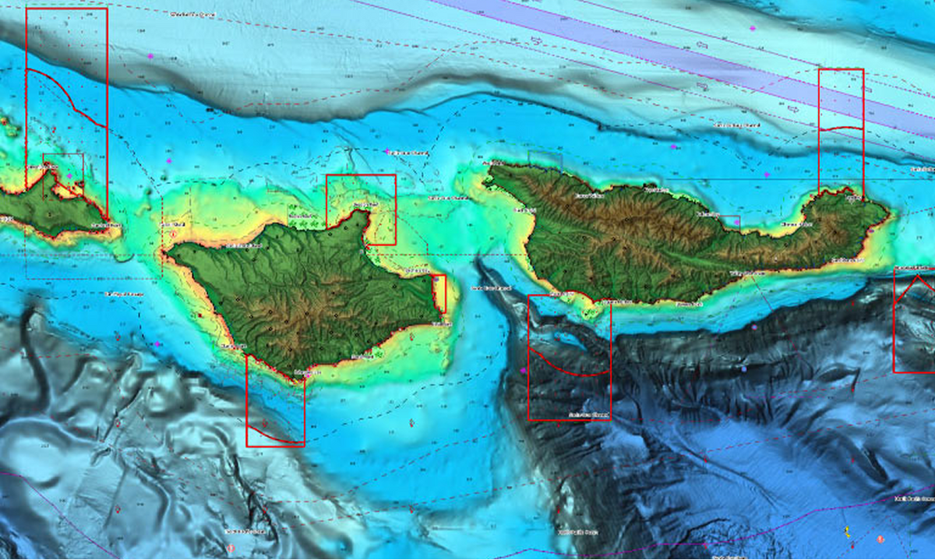Select the narrow red strip on the middle island's east coast
Image resolution: width=935 pixels, height=560 pixels.
pyautogui.click(x=439, y=294)
